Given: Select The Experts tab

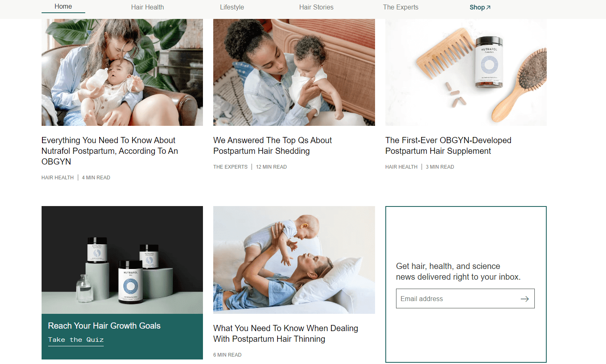Looking at the screenshot, I should click(x=401, y=7).
